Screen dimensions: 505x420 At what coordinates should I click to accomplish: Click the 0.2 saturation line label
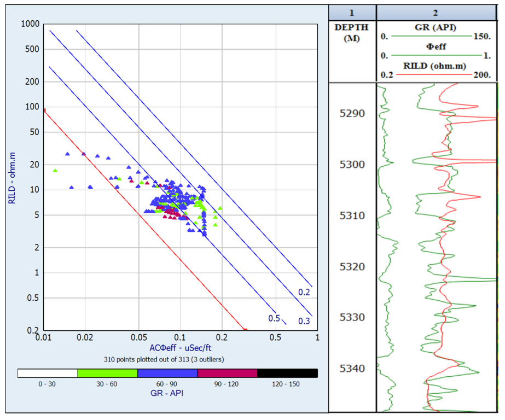pyautogui.click(x=304, y=292)
